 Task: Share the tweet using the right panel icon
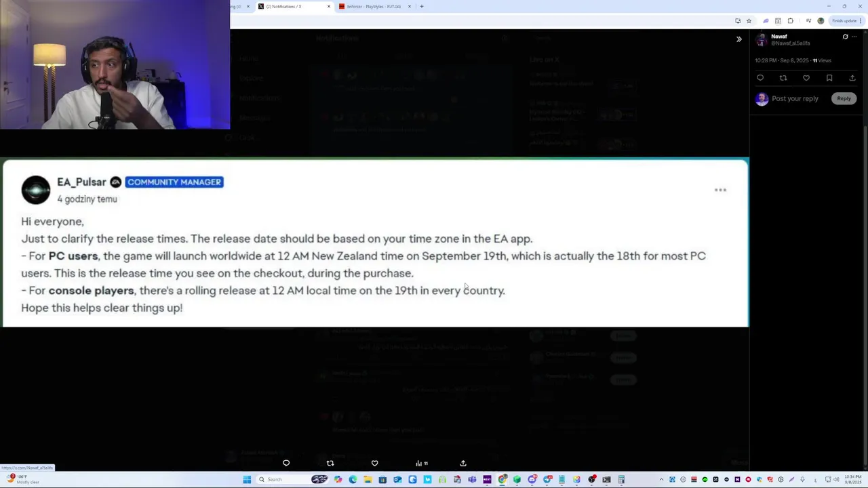click(852, 78)
